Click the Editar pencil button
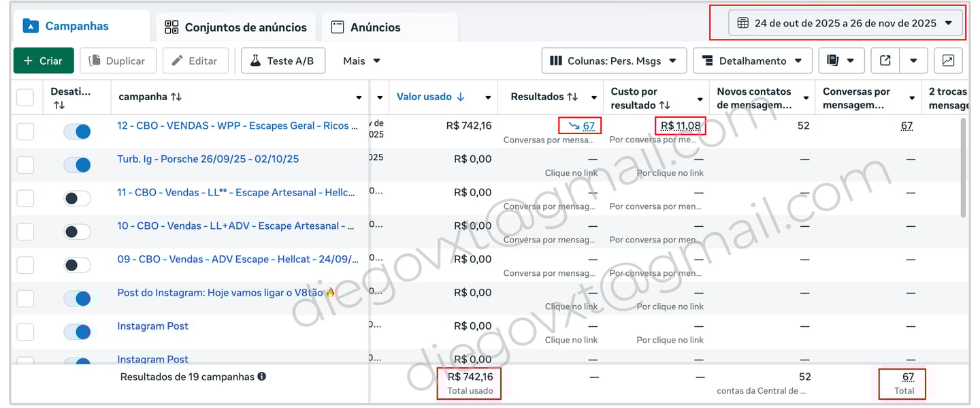 pyautogui.click(x=195, y=61)
